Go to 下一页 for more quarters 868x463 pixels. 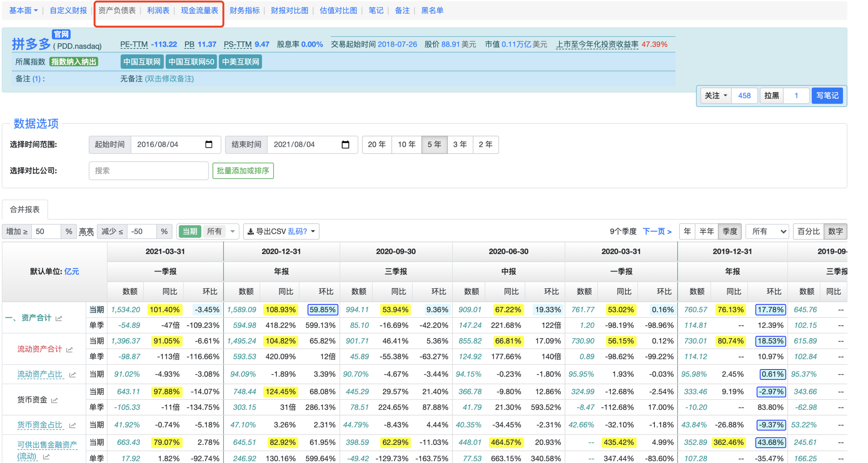click(656, 231)
